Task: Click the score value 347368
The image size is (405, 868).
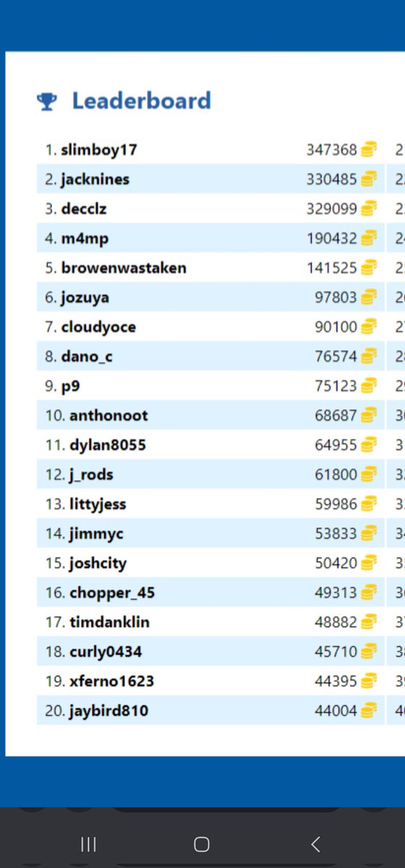Action: click(332, 150)
